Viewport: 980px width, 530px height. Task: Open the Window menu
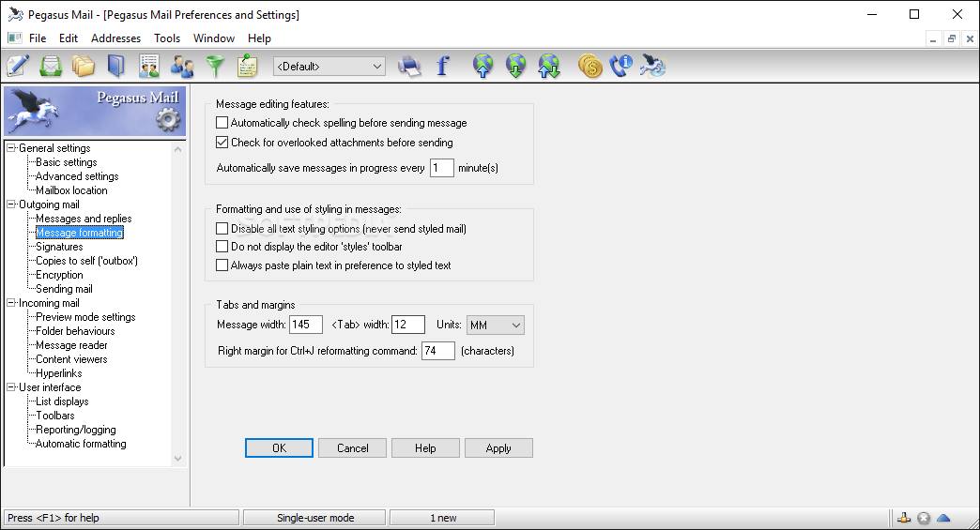click(x=214, y=38)
